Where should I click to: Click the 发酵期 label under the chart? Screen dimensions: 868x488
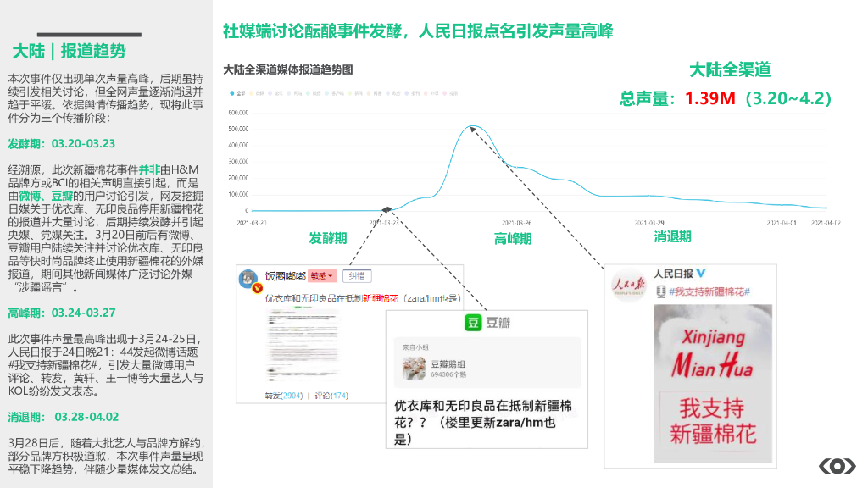[x=328, y=238]
